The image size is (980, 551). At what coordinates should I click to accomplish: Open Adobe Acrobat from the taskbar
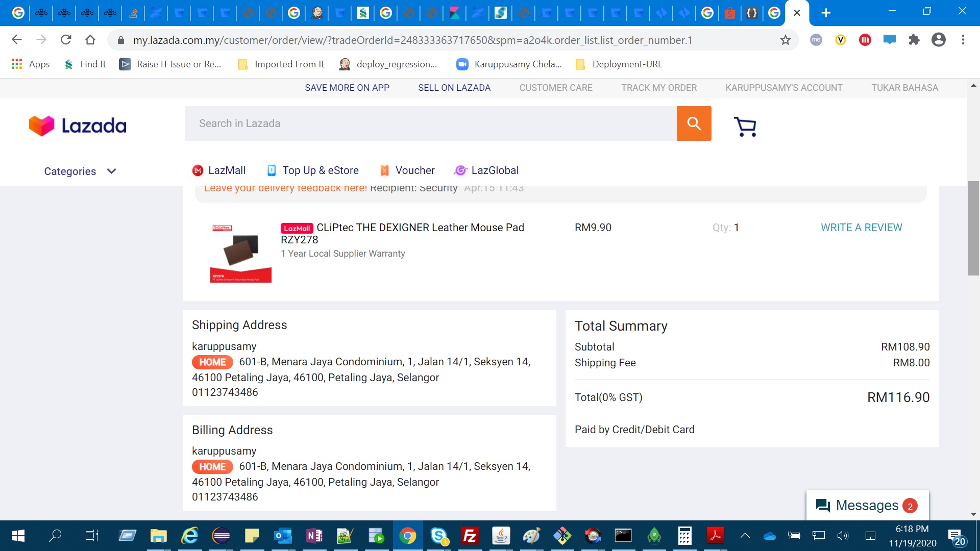(x=715, y=536)
